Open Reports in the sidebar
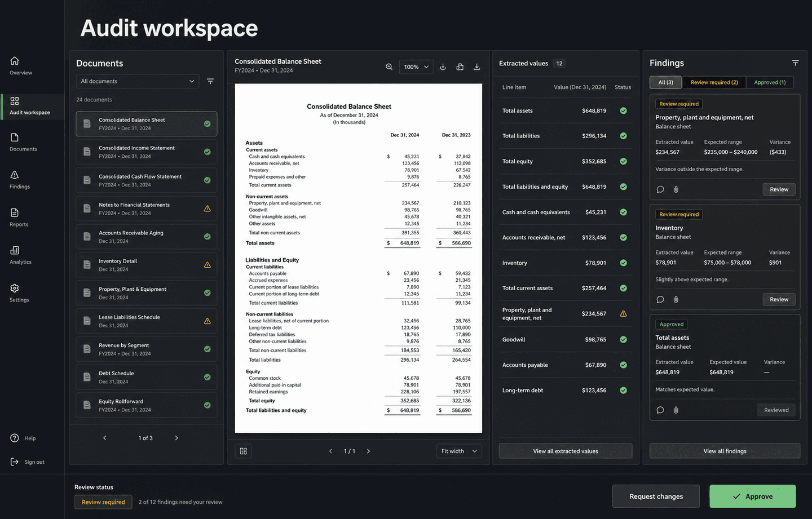Screen dimensions: 812x519 click(x=19, y=218)
